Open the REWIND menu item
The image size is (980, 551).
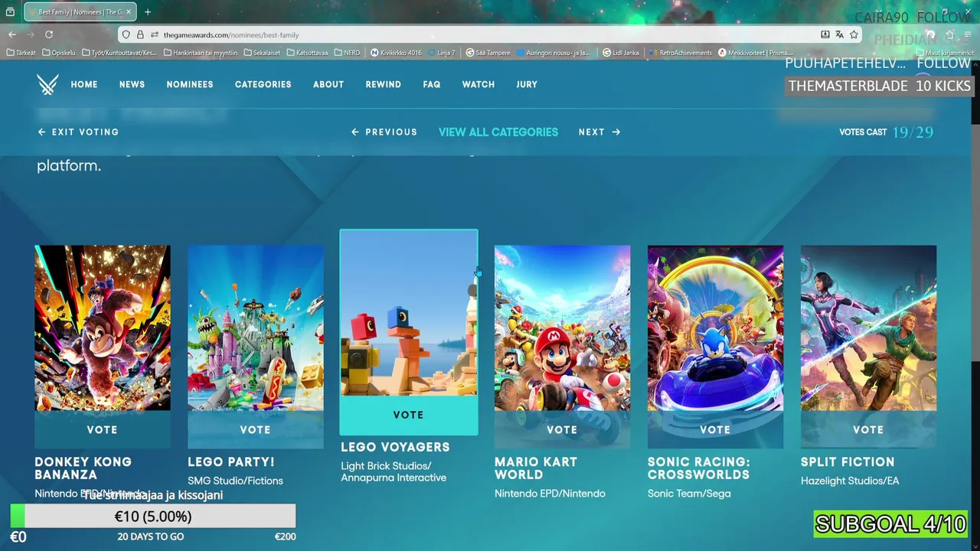(x=383, y=84)
